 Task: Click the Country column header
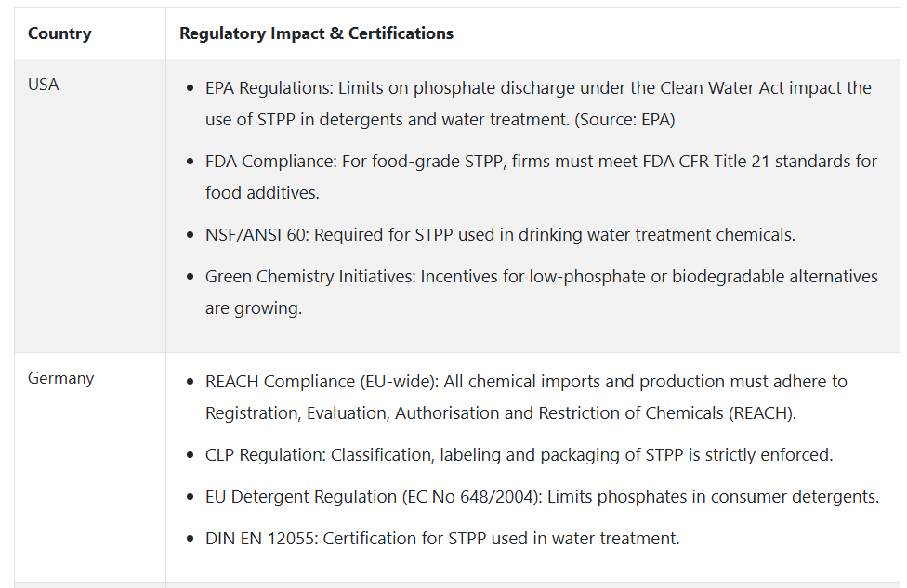[59, 33]
